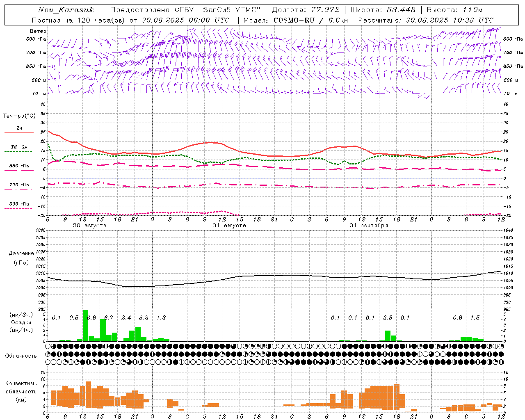The height and width of the screenshot is (420, 525).
Task: Click the 1.3 precipitation total value
Action: [161, 318]
